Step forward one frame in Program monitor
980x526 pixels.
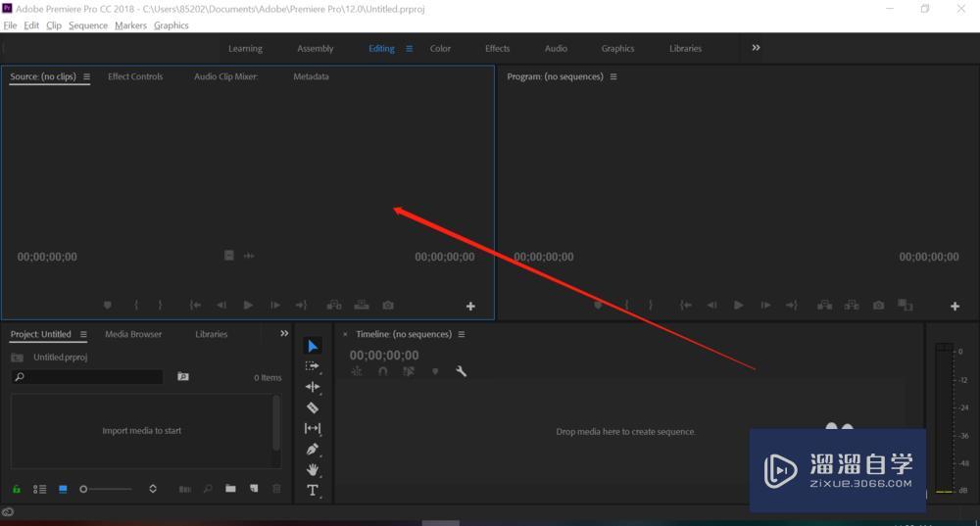[x=765, y=305]
